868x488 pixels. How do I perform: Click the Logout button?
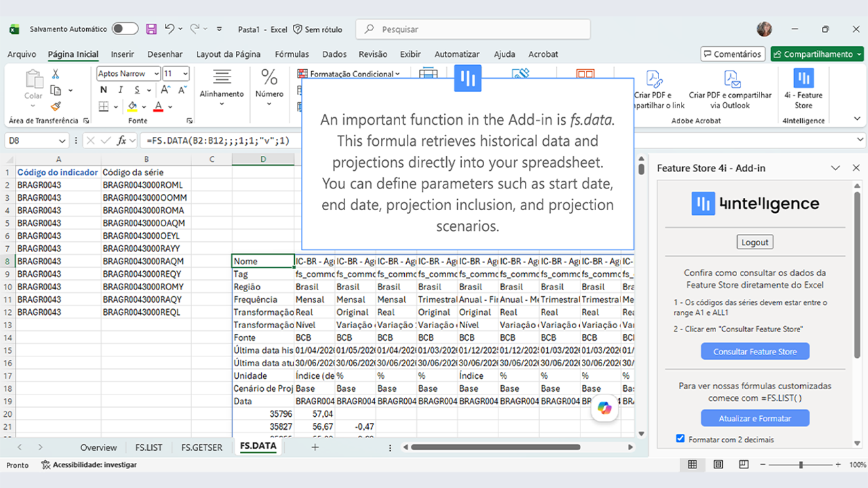click(x=755, y=242)
